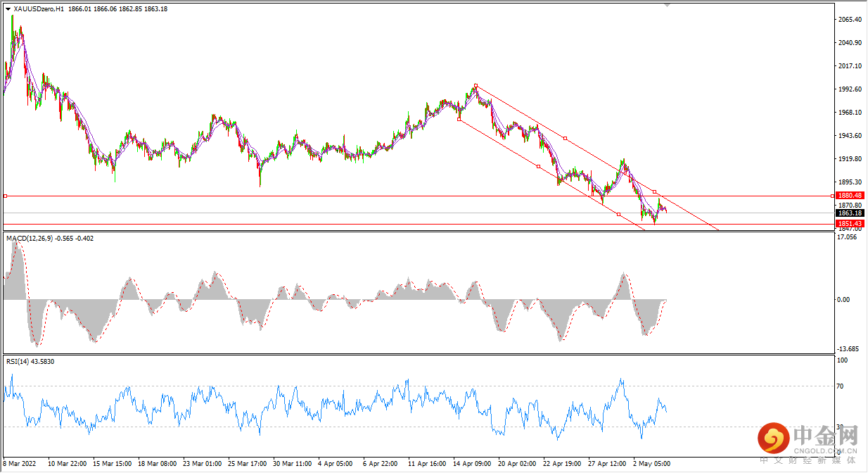Image resolution: width=868 pixels, height=473 pixels.
Task: Click the 30 Mar 11:00 time label
Action: 293,465
